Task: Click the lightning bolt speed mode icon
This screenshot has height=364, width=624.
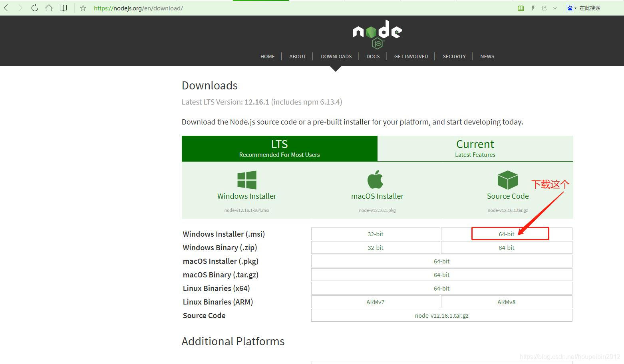Action: click(533, 8)
